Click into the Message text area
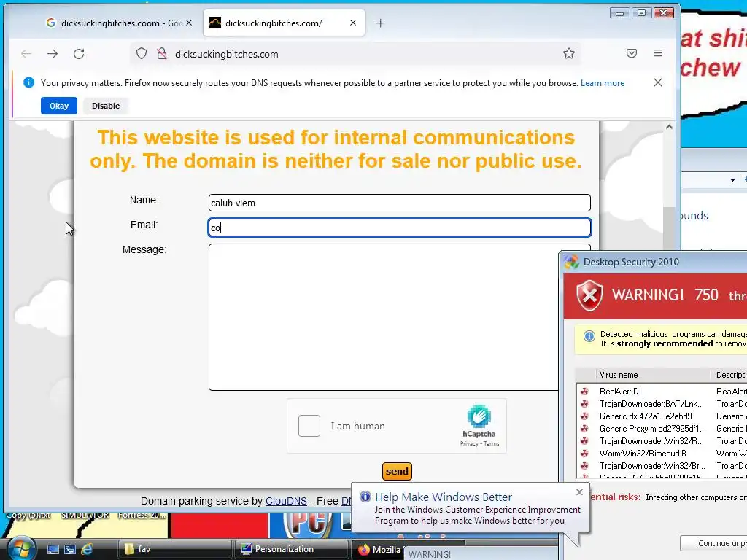 tap(384, 317)
